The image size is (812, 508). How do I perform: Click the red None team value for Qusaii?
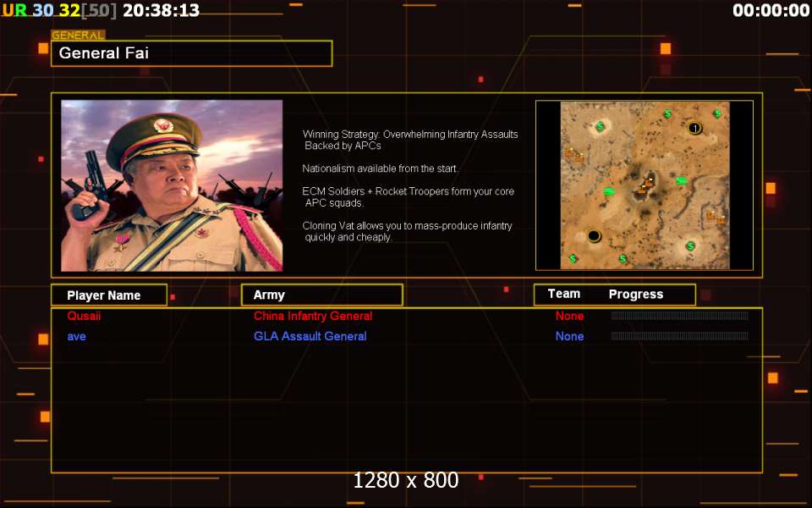569,316
